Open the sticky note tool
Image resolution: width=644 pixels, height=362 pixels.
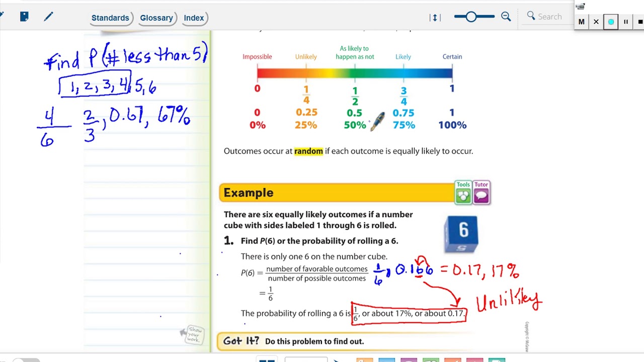point(24,17)
